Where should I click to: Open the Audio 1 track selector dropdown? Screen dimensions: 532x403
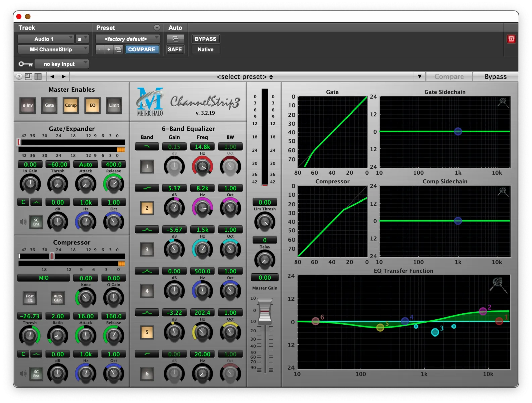click(x=46, y=39)
